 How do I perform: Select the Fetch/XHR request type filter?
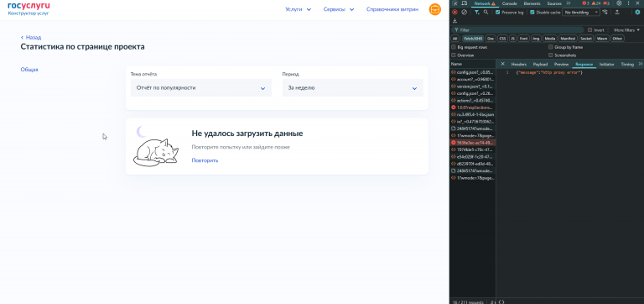pyautogui.click(x=473, y=39)
